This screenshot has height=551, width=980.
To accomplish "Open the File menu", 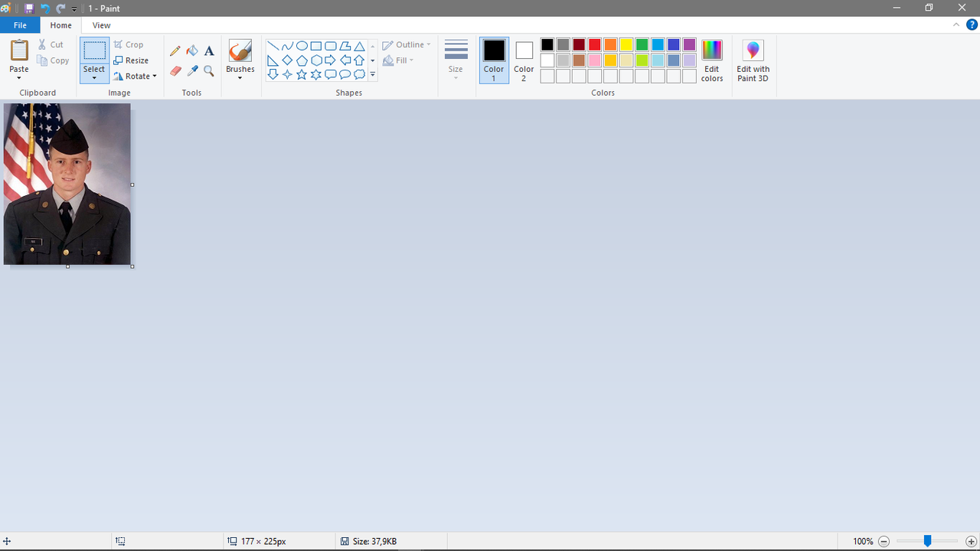I will (x=20, y=25).
